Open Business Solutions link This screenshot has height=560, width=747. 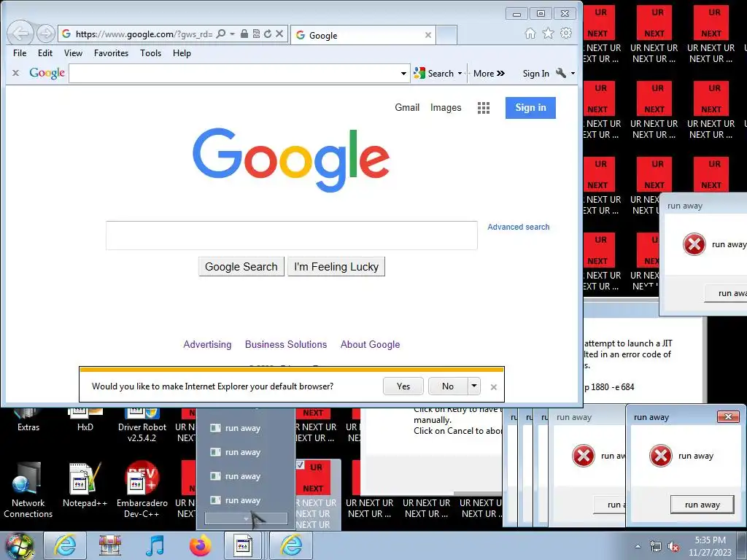pyautogui.click(x=286, y=344)
